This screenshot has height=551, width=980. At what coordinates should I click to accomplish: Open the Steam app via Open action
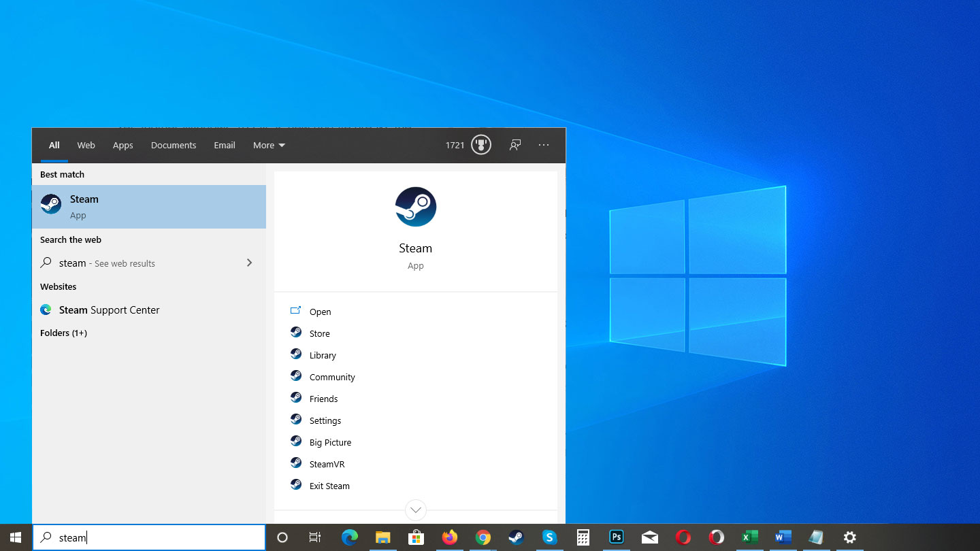click(320, 311)
